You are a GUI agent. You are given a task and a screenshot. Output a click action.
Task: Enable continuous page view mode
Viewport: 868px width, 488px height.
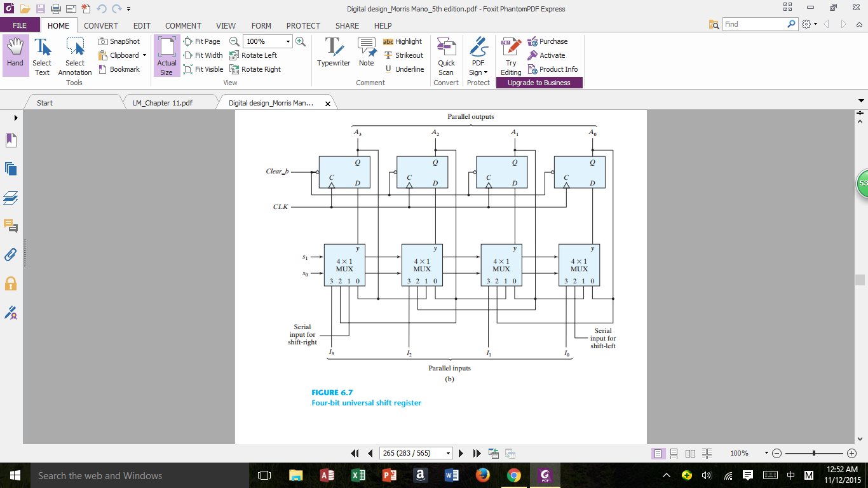(x=674, y=454)
